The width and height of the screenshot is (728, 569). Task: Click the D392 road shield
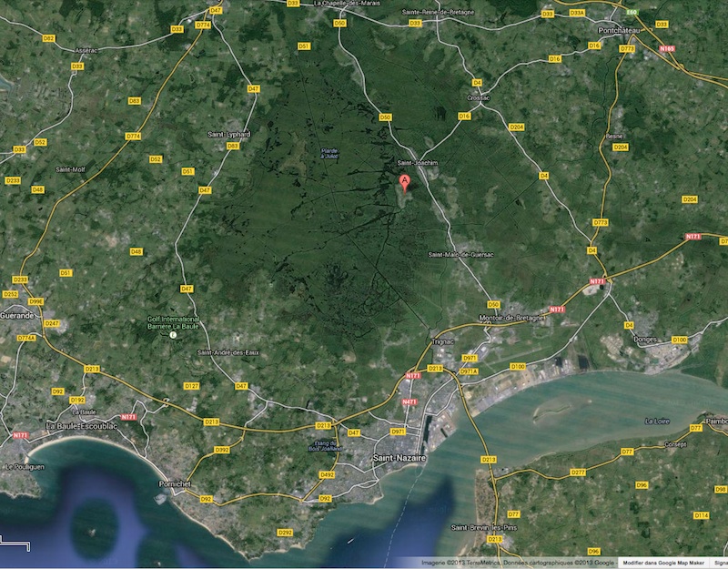pyautogui.click(x=222, y=450)
